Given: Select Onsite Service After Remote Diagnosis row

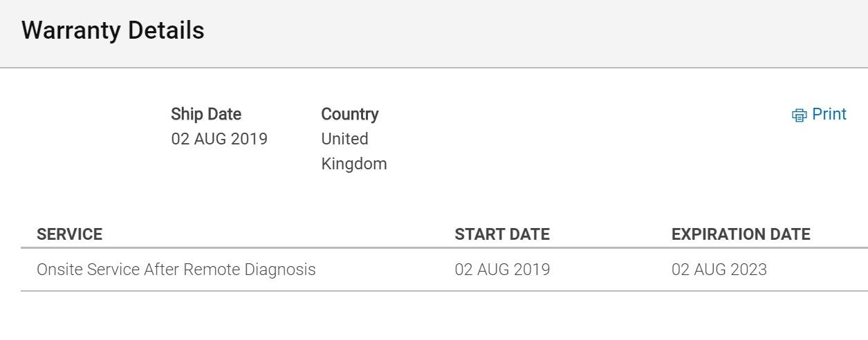Looking at the screenshot, I should (444, 270).
